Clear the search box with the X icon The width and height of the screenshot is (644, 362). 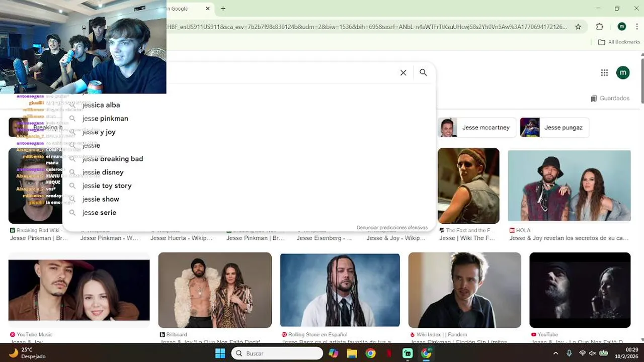pyautogui.click(x=403, y=73)
